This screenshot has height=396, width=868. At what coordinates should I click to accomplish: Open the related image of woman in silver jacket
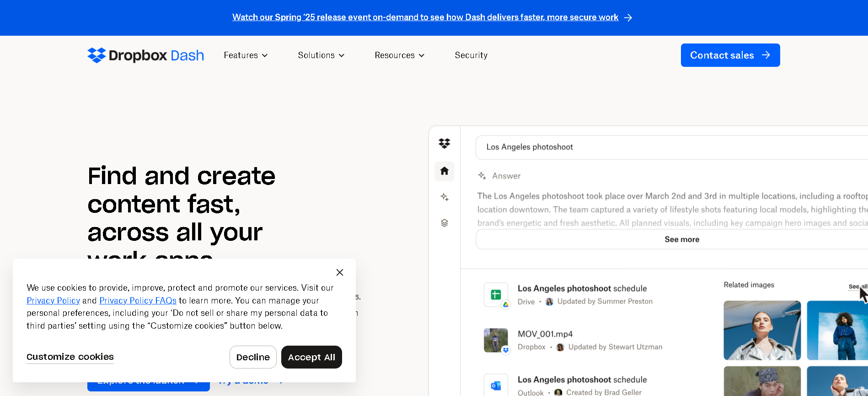point(762,330)
